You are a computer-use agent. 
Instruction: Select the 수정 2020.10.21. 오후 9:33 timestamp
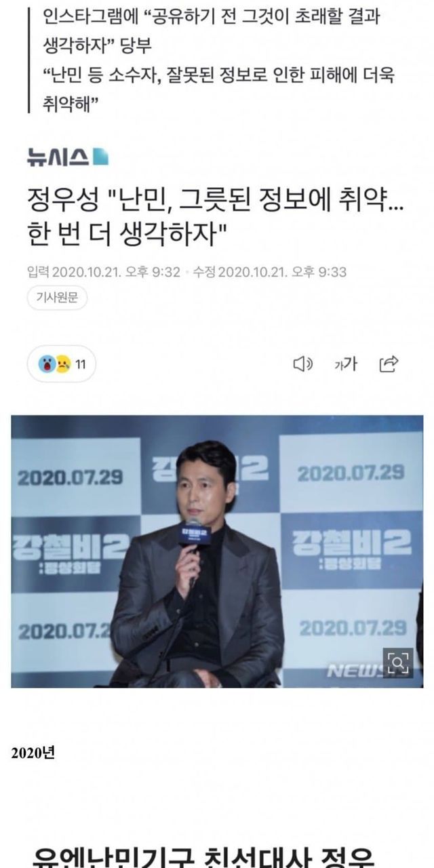pyautogui.click(x=270, y=272)
